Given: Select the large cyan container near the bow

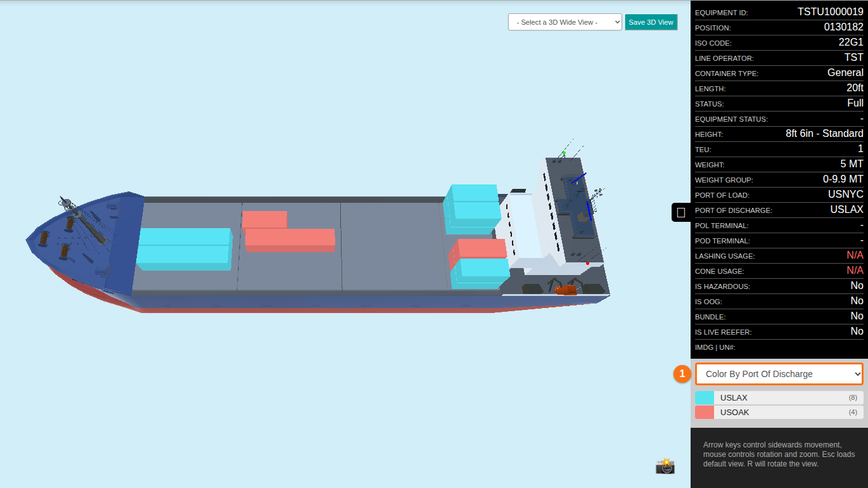Looking at the screenshot, I should point(184,249).
